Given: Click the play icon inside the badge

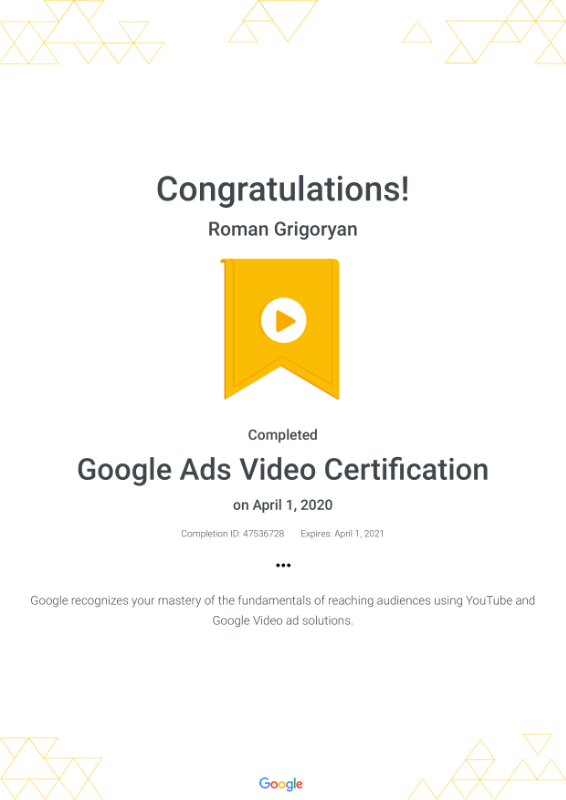Looking at the screenshot, I should pos(283,320).
